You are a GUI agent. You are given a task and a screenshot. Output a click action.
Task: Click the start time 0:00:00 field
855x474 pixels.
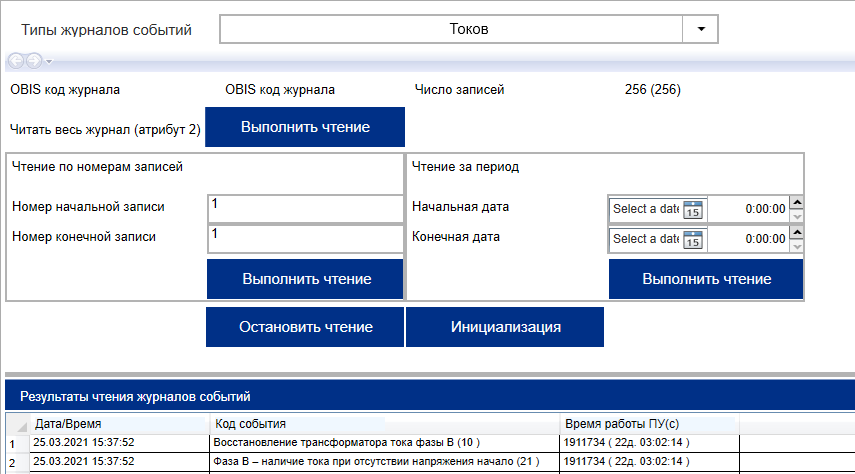[749, 209]
